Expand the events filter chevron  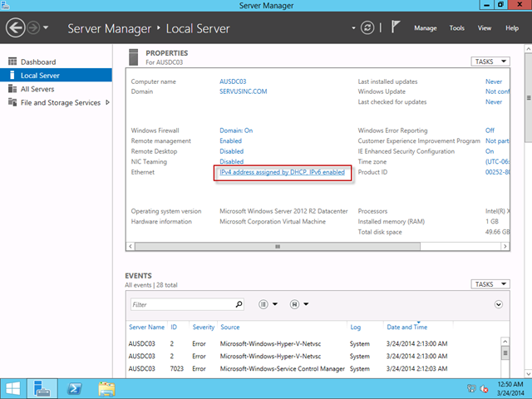coord(499,304)
